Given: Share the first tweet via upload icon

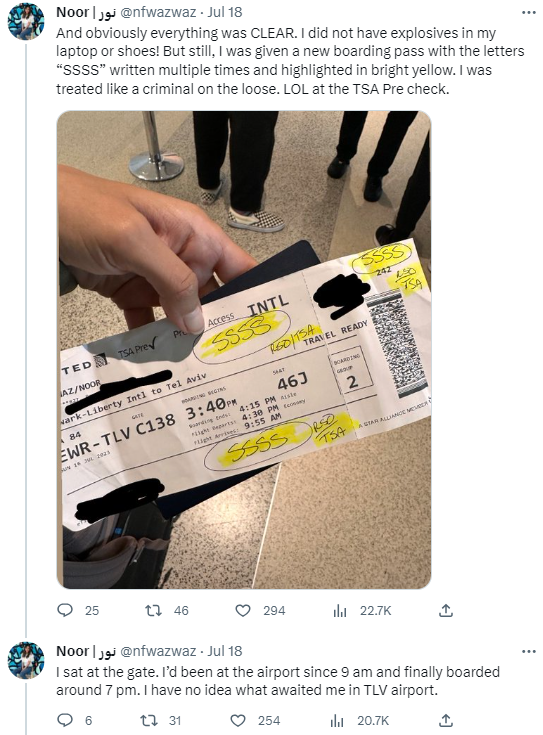Looking at the screenshot, I should pos(445,610).
